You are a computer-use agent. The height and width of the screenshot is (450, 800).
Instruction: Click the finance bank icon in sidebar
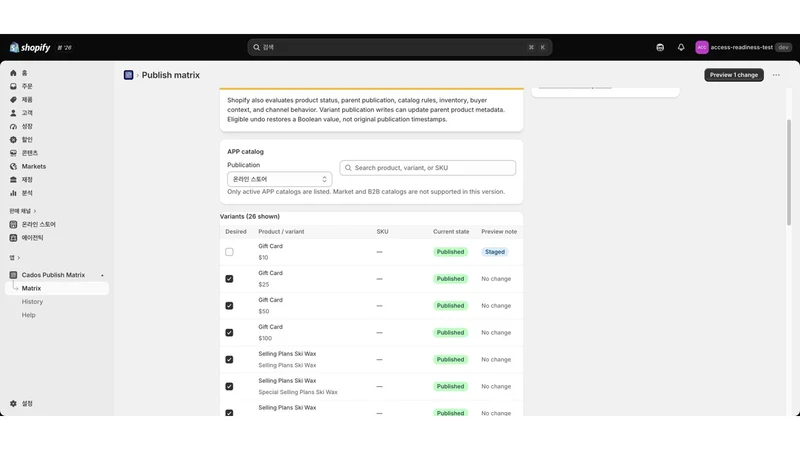[13, 180]
